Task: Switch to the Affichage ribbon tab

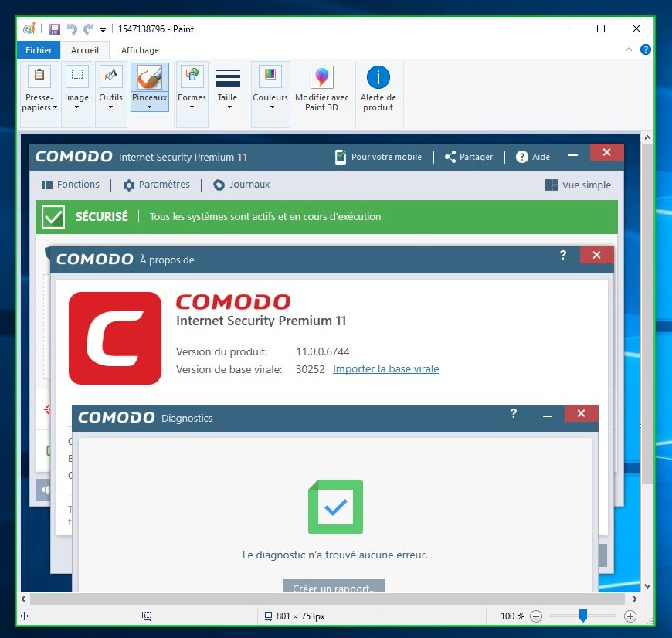Action: 140,50
